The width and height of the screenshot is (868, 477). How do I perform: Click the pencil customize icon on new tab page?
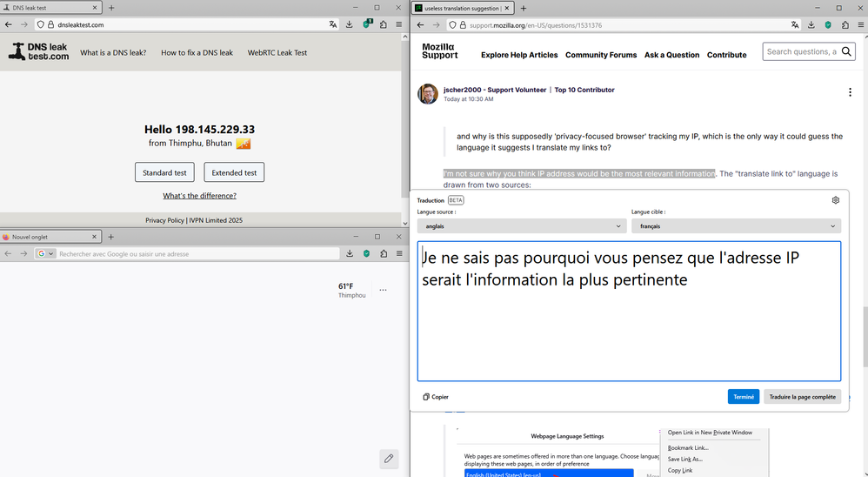click(389, 458)
